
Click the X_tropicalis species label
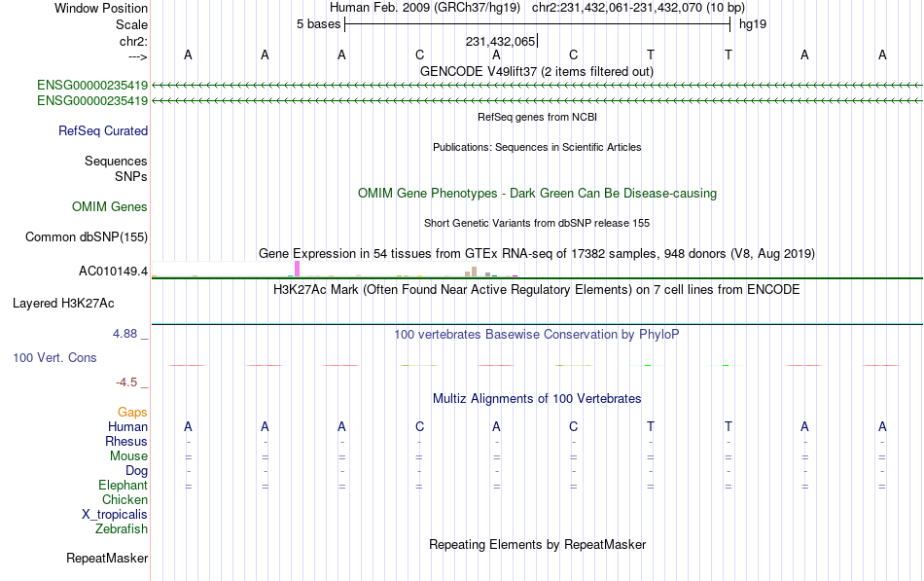tap(115, 515)
